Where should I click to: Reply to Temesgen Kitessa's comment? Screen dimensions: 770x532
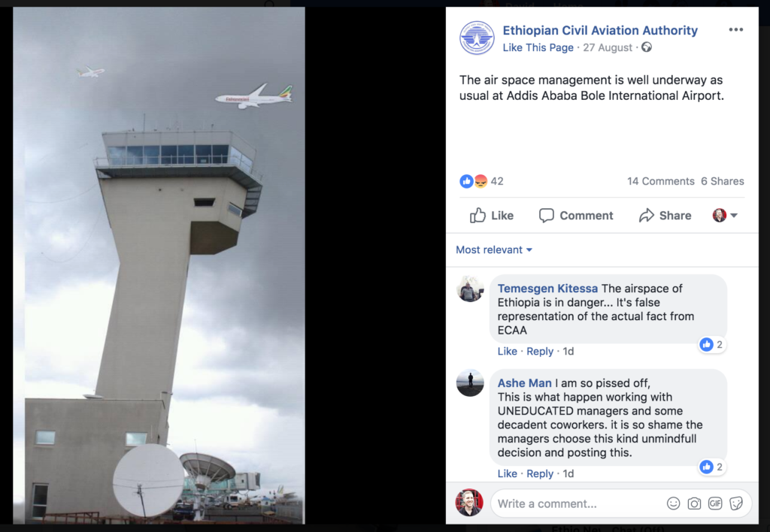[x=540, y=352]
